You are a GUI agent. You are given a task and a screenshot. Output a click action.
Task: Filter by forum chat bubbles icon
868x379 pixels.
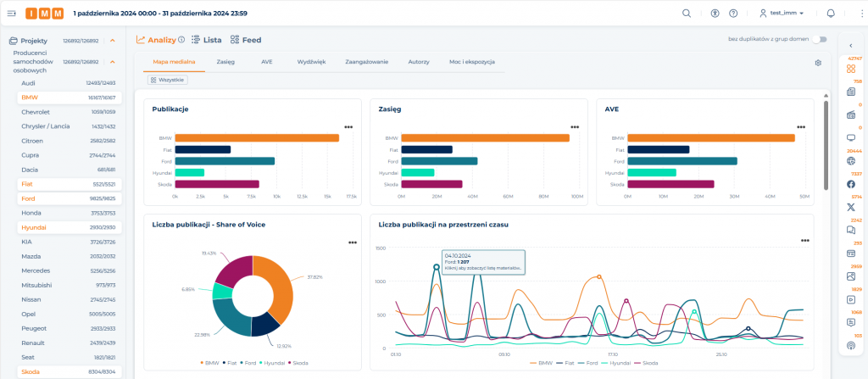(x=851, y=230)
